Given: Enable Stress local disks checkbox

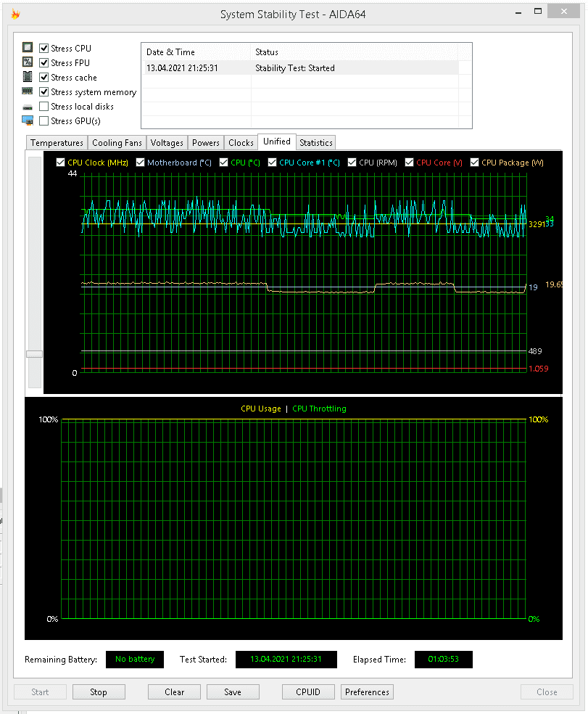Looking at the screenshot, I should coord(44,107).
